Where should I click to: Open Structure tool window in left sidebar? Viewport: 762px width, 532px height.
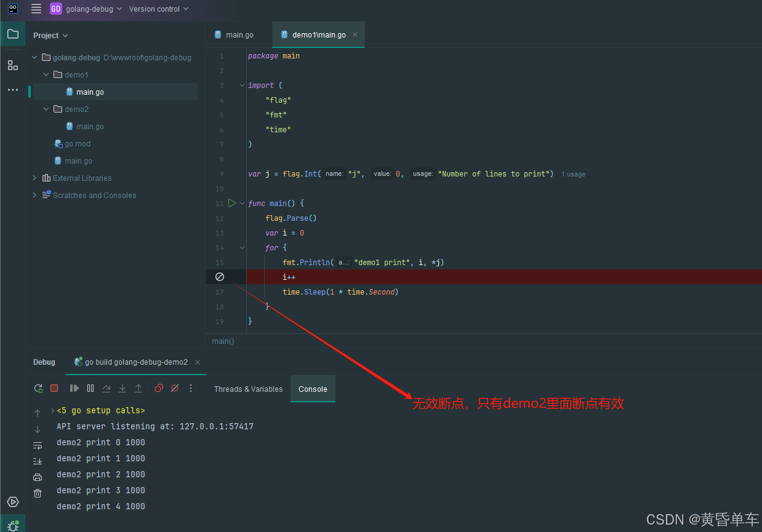coord(13,65)
